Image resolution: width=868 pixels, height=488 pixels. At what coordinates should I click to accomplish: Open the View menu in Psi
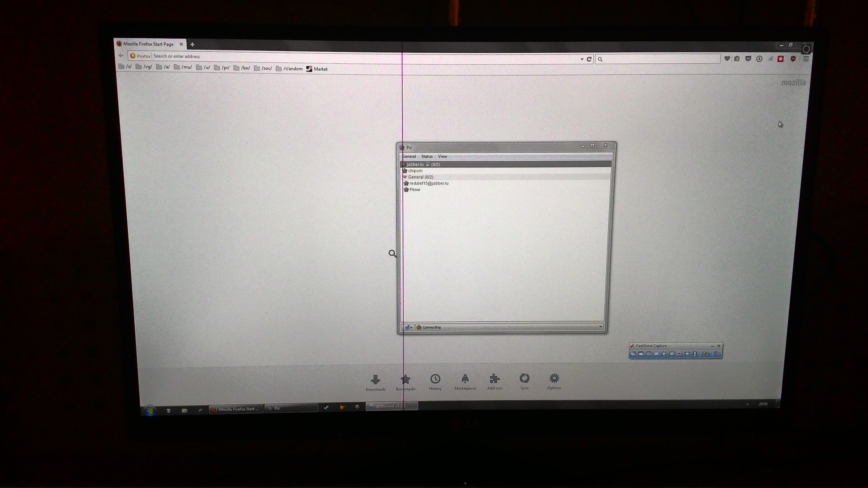click(443, 156)
